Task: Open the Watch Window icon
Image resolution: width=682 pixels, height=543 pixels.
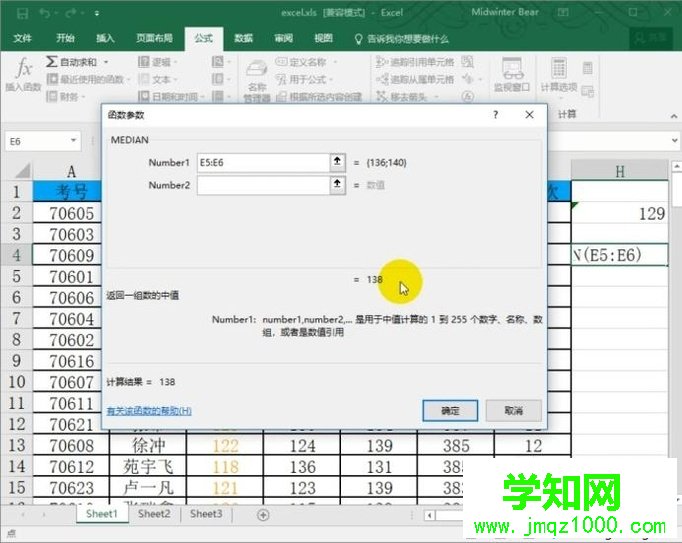Action: pyautogui.click(x=512, y=69)
